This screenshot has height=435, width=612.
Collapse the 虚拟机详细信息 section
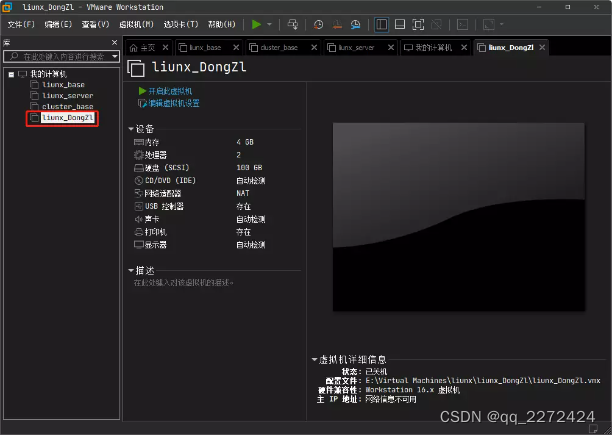pyautogui.click(x=314, y=360)
